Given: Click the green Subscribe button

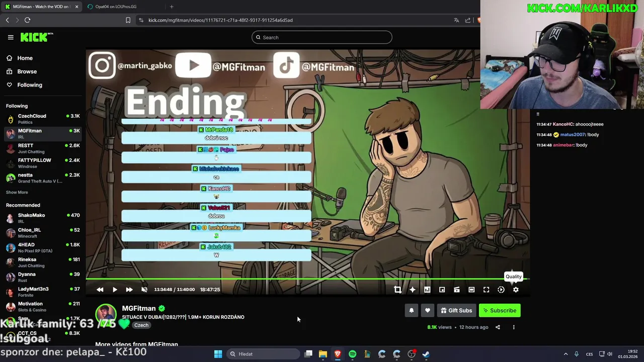Looking at the screenshot, I should (500, 311).
